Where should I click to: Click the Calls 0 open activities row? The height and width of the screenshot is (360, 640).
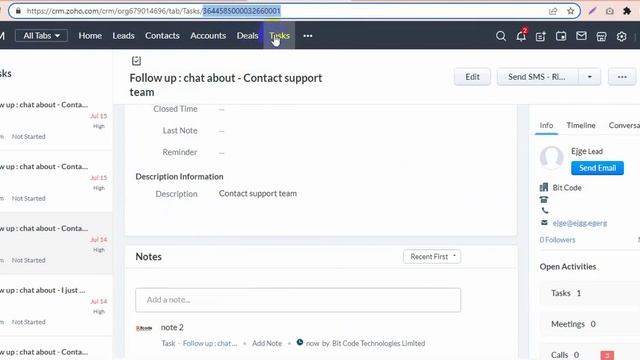[590, 353]
